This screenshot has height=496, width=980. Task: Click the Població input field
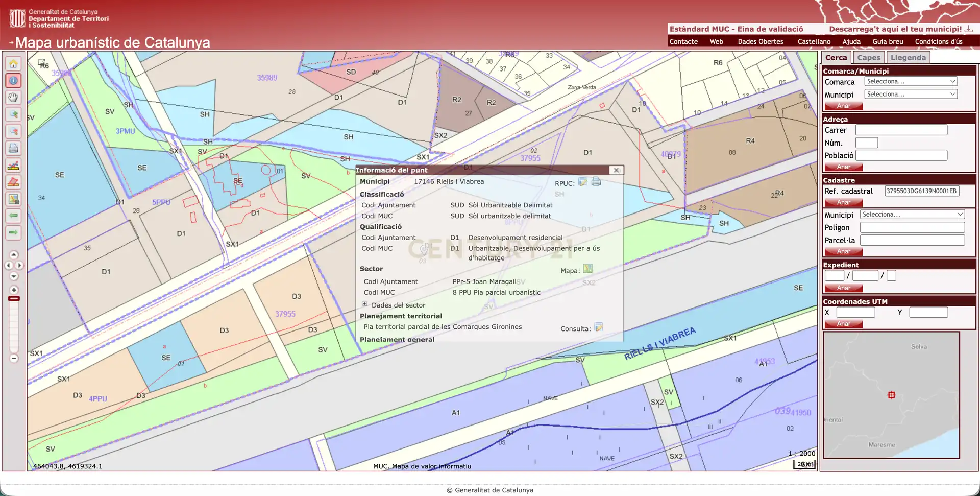tap(901, 155)
